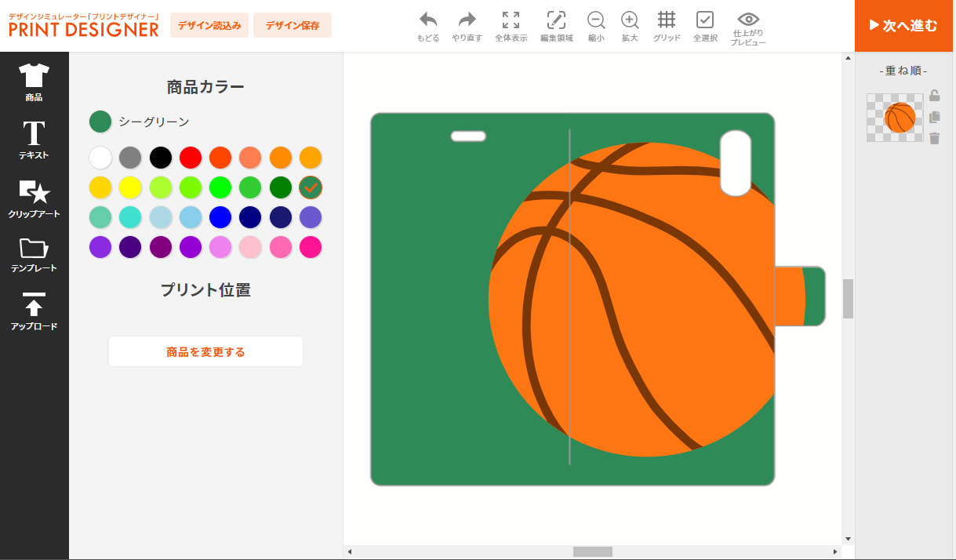Click the デザイン保存 button
Screen dimensions: 956x560
(293, 25)
